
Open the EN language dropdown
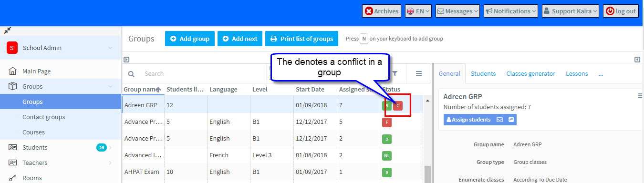pyautogui.click(x=418, y=11)
